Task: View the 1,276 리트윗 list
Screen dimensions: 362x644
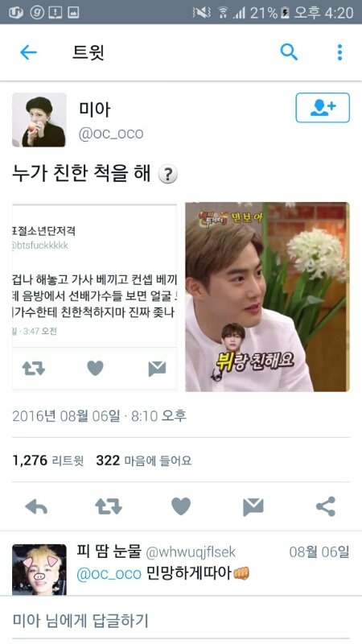Action: tap(48, 460)
